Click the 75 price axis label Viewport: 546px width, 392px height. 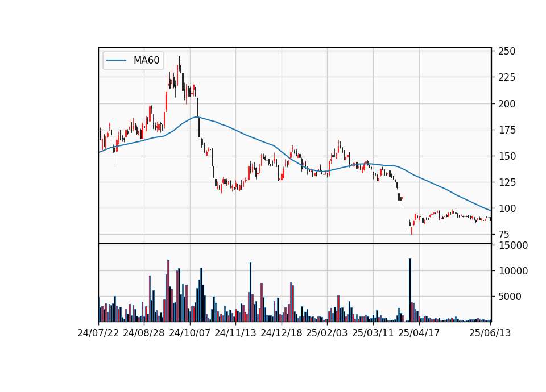pos(504,235)
